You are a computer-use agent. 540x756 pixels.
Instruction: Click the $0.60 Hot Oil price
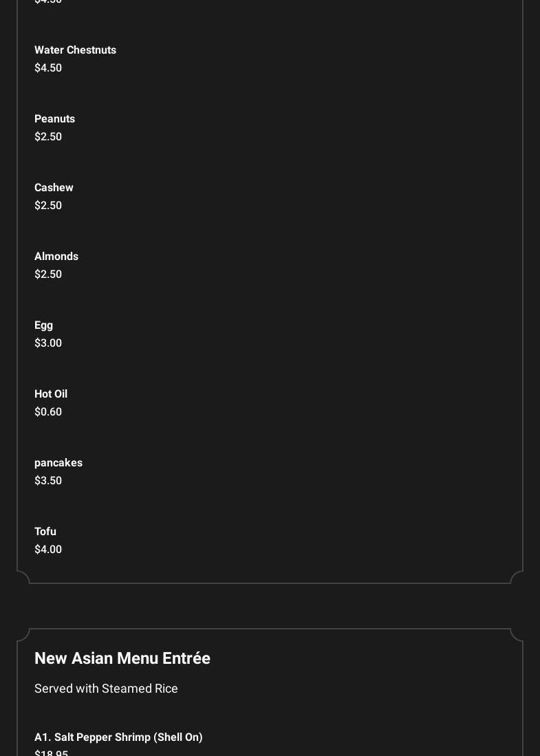[x=48, y=412]
